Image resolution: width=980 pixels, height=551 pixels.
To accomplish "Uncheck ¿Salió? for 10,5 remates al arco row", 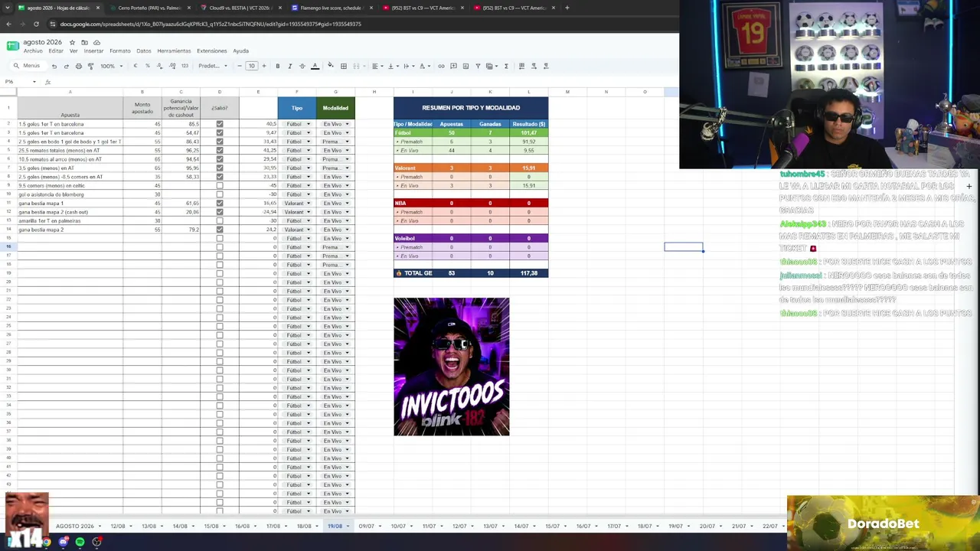I will 220,159.
